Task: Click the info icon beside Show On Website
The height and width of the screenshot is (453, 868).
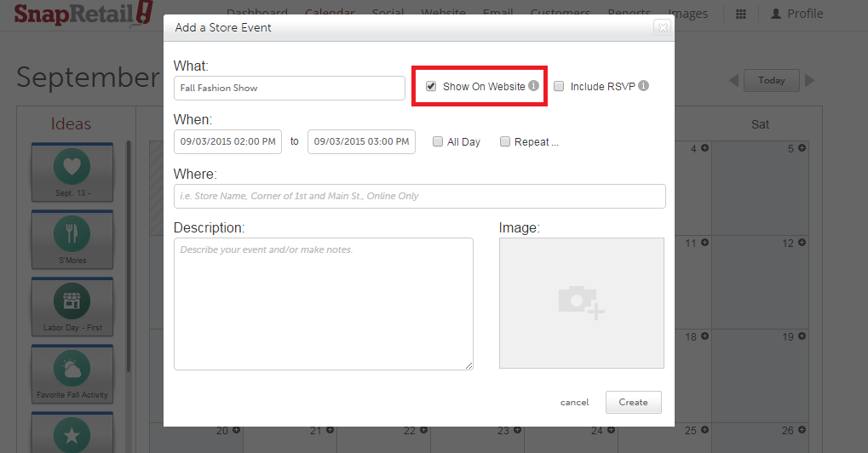Action: click(x=533, y=86)
